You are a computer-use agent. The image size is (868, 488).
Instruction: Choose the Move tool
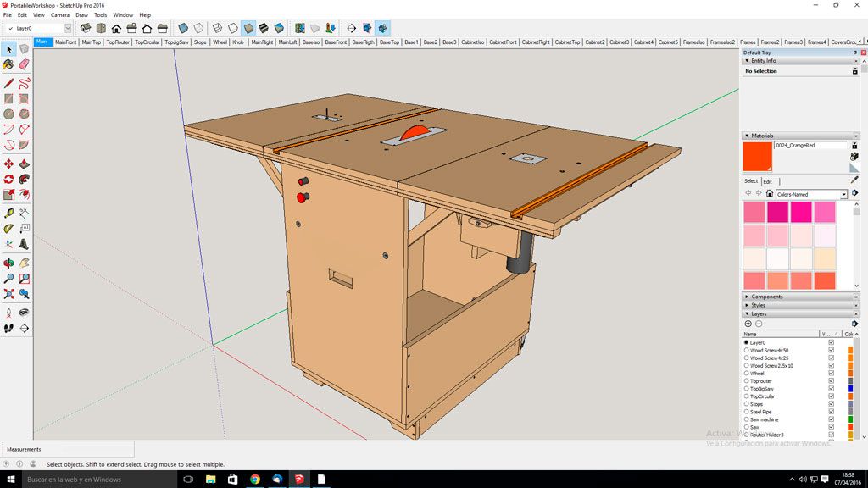coord(8,164)
